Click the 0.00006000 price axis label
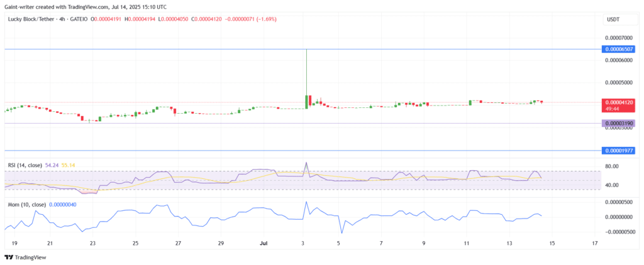The height and width of the screenshot is (265, 644). (619, 60)
